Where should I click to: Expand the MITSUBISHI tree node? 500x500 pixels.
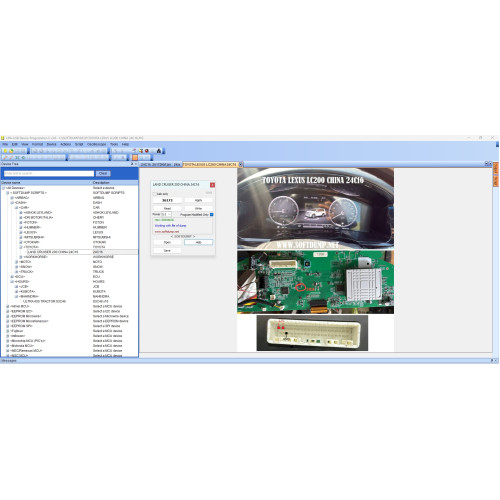pos(21,237)
